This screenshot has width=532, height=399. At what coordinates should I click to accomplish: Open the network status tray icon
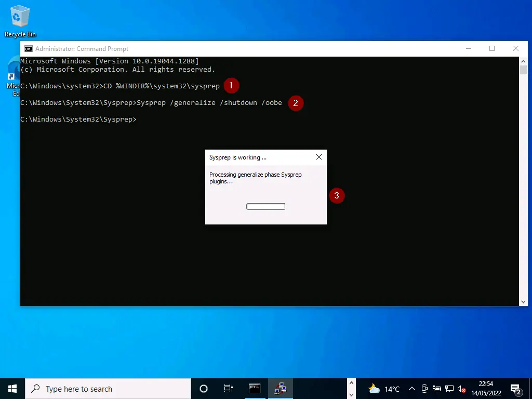pos(449,389)
